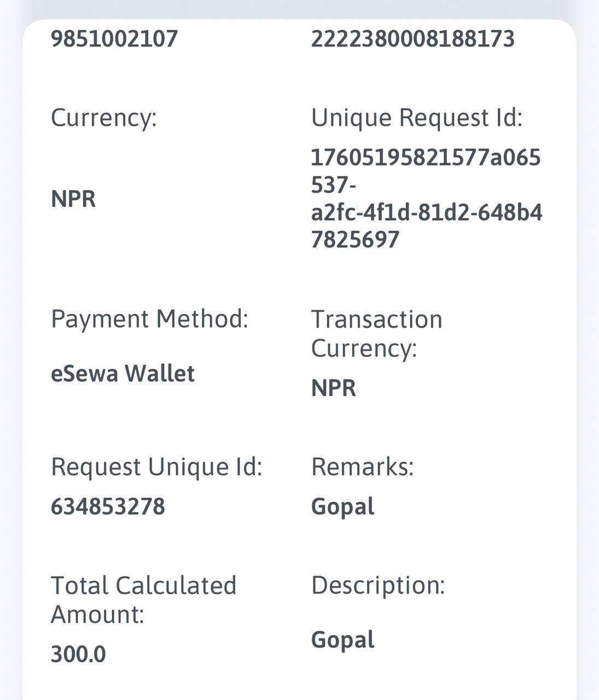Image resolution: width=599 pixels, height=700 pixels.
Task: Tap the "Description:" label
Action: (x=378, y=585)
